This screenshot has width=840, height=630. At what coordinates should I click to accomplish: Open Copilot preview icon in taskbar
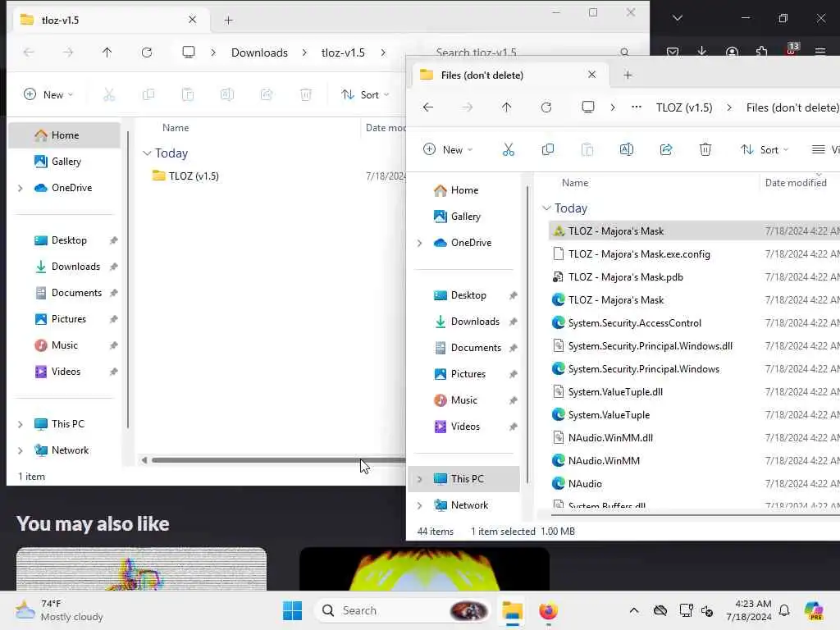pos(814,610)
